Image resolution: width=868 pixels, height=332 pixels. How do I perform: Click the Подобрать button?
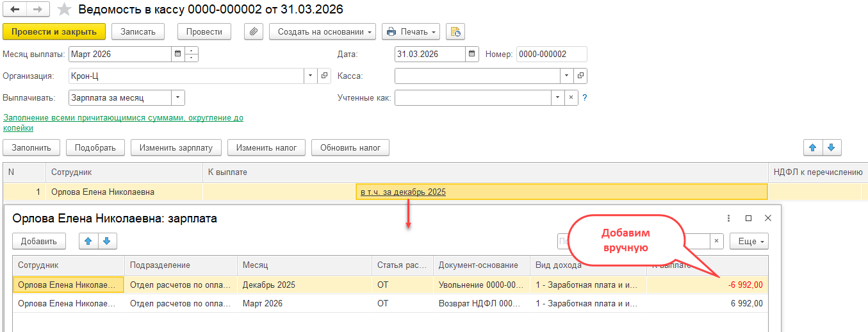click(x=95, y=147)
